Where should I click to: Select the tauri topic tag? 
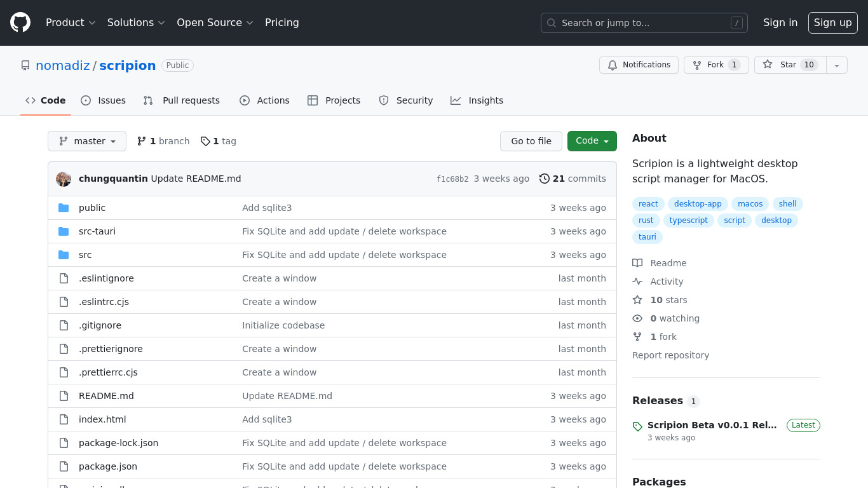(648, 237)
